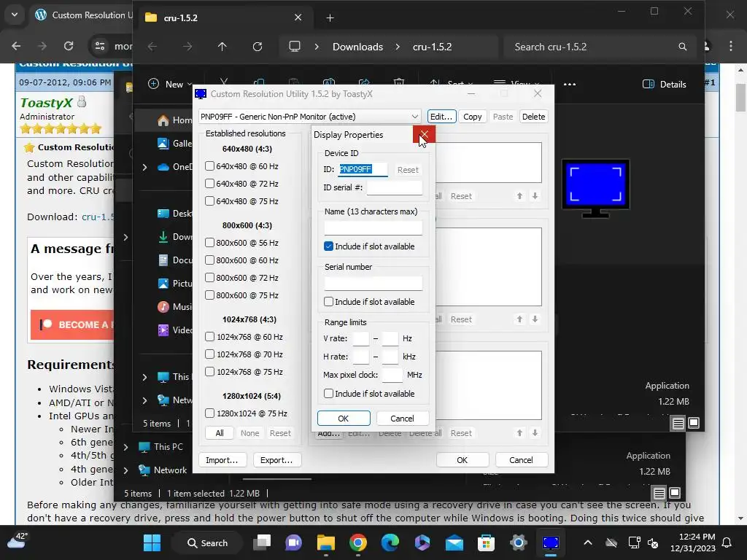The height and width of the screenshot is (560, 747).
Task: Click Export button in CRU
Action: (276, 460)
